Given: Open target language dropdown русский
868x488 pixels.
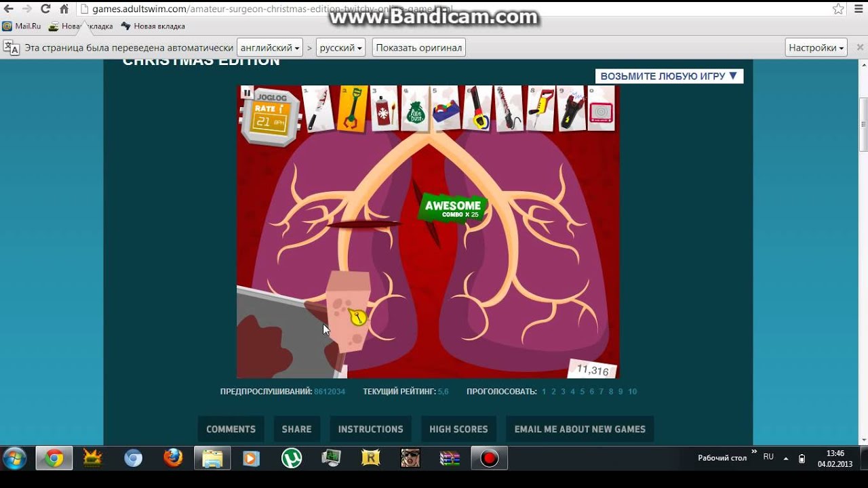Looking at the screenshot, I should point(340,47).
